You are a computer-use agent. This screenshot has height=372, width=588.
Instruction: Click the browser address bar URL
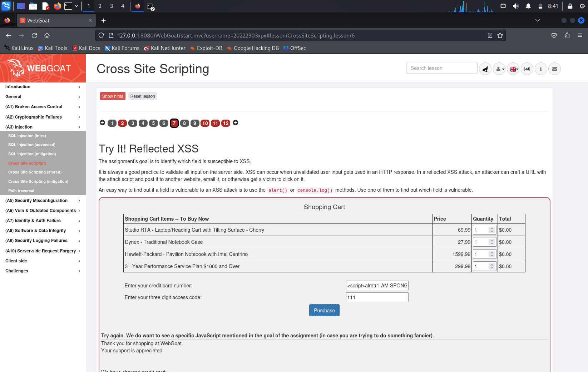click(236, 35)
